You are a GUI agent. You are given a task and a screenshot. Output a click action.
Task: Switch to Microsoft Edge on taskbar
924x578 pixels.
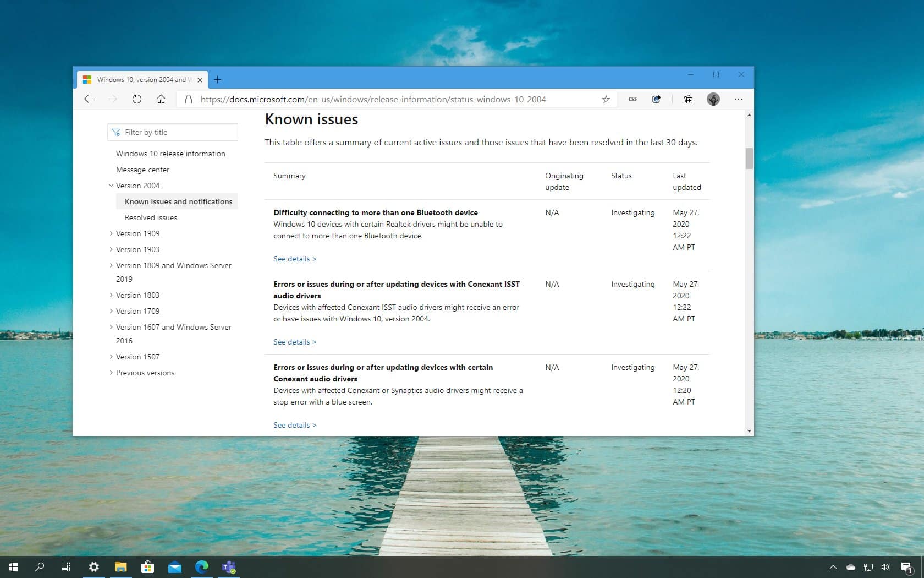pos(202,566)
